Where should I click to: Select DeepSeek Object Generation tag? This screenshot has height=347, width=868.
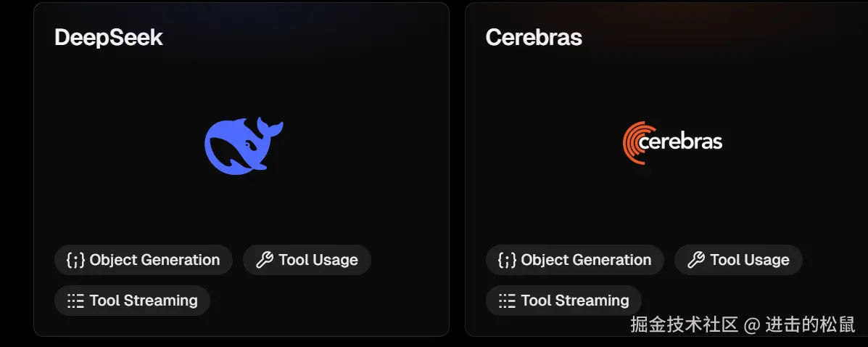(x=144, y=260)
